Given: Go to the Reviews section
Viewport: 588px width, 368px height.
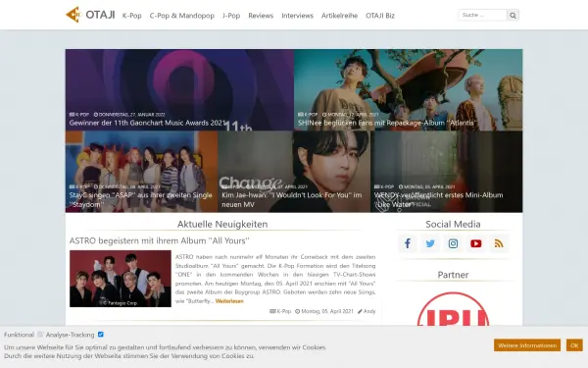Looking at the screenshot, I should [261, 16].
